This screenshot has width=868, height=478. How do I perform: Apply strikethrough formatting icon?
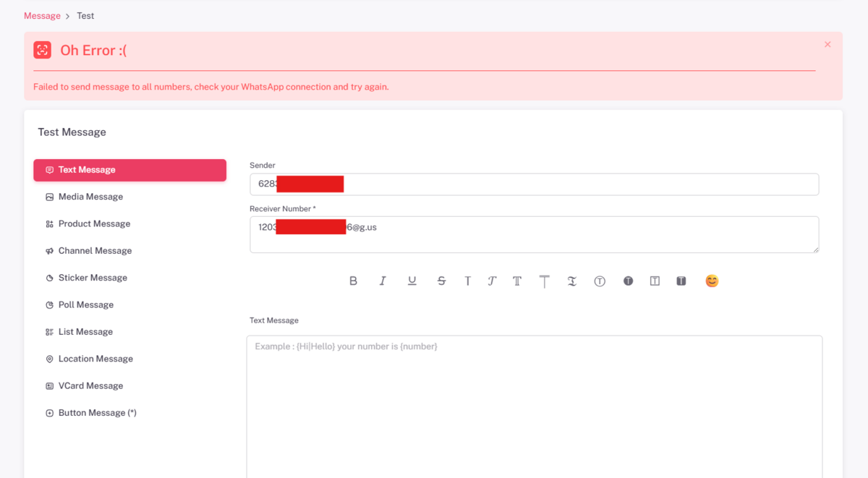click(441, 281)
